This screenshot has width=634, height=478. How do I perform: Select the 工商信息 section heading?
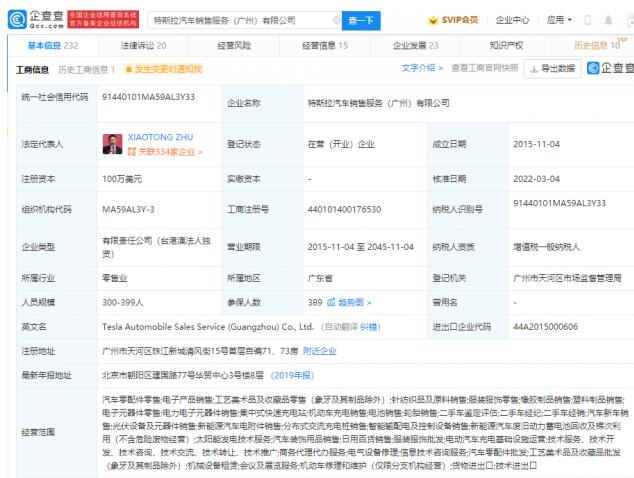pyautogui.click(x=32, y=70)
